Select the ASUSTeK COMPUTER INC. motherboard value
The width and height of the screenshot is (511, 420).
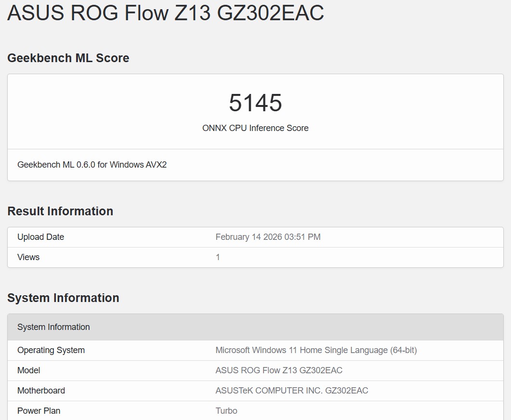[x=291, y=391]
